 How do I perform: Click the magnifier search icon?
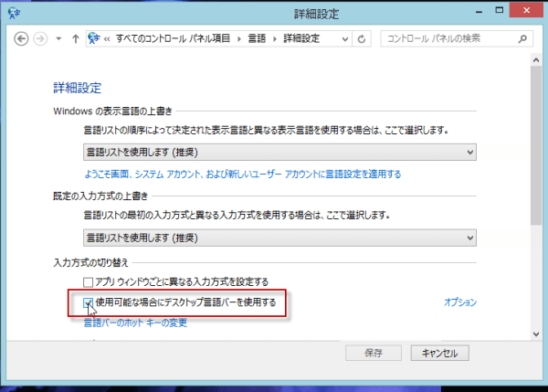522,38
